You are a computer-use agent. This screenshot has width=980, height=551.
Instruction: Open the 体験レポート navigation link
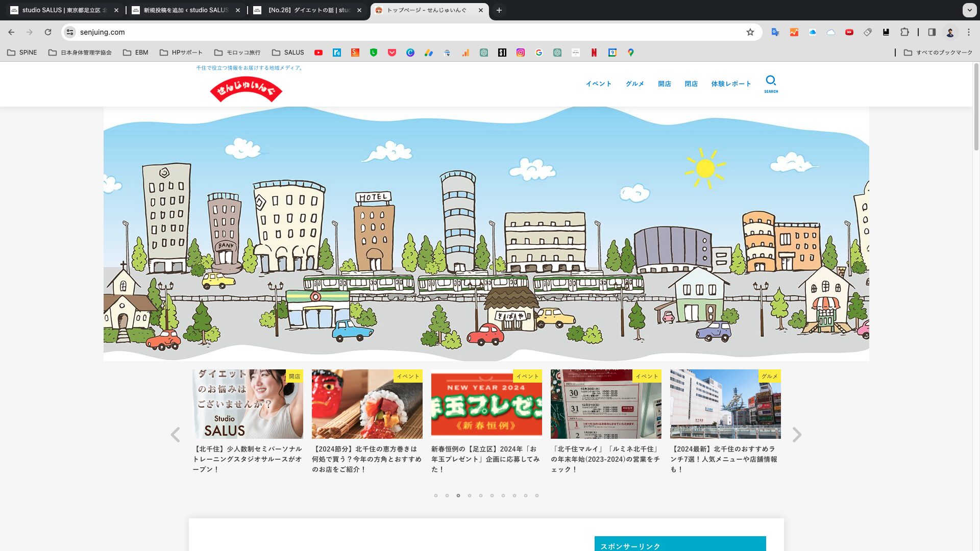coord(731,84)
